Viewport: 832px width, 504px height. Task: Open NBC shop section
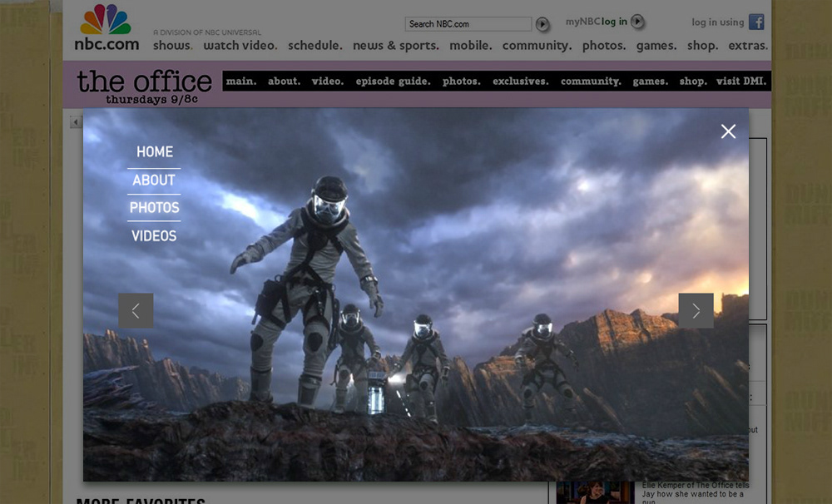pyautogui.click(x=702, y=46)
